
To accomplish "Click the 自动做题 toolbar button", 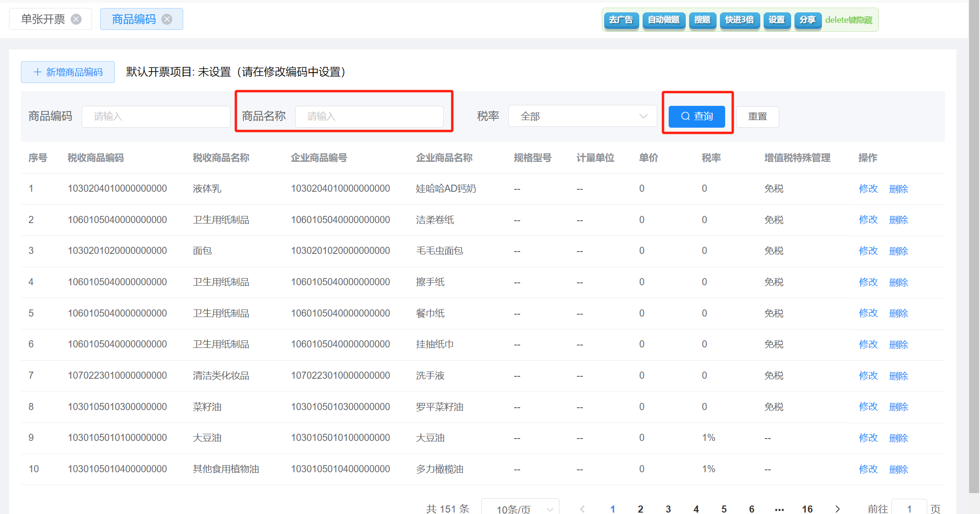I will [663, 20].
